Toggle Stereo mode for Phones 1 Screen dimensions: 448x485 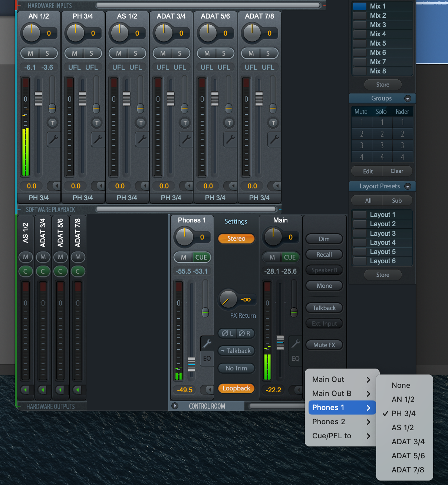(236, 238)
